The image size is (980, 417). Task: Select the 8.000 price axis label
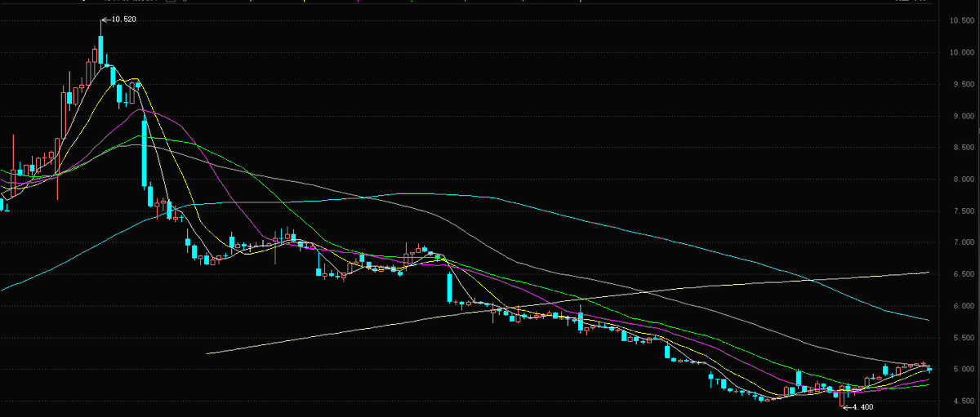point(963,179)
